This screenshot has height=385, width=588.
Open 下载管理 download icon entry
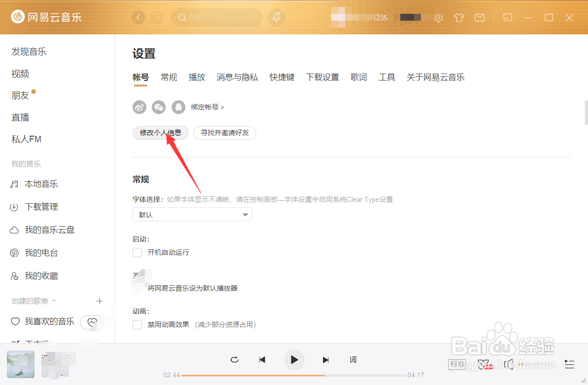pyautogui.click(x=34, y=207)
